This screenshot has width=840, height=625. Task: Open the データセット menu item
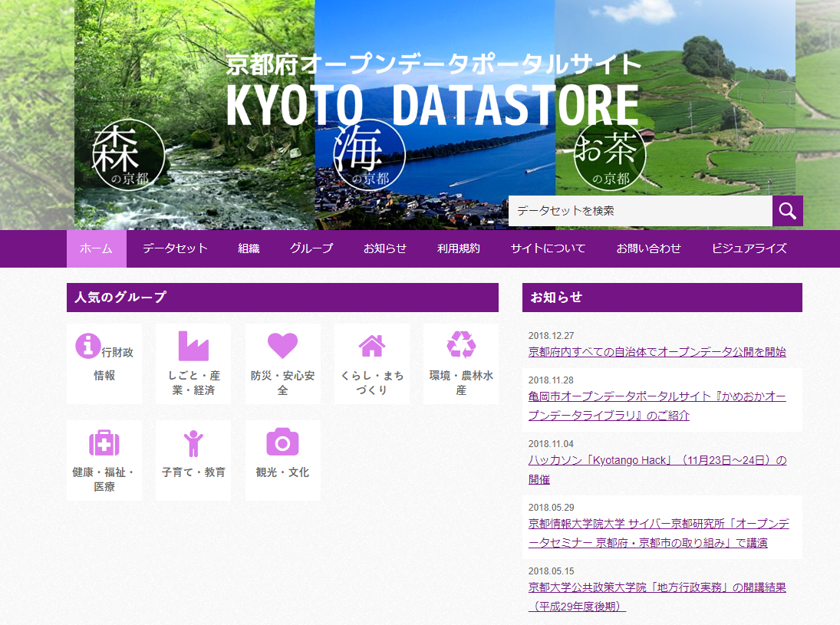(175, 248)
